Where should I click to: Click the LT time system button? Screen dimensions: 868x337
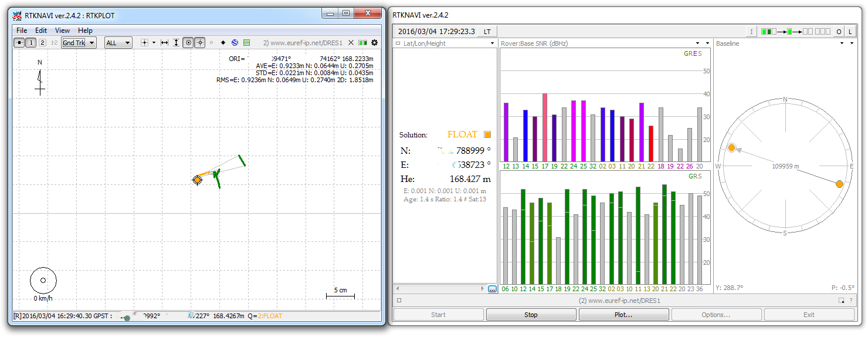487,32
